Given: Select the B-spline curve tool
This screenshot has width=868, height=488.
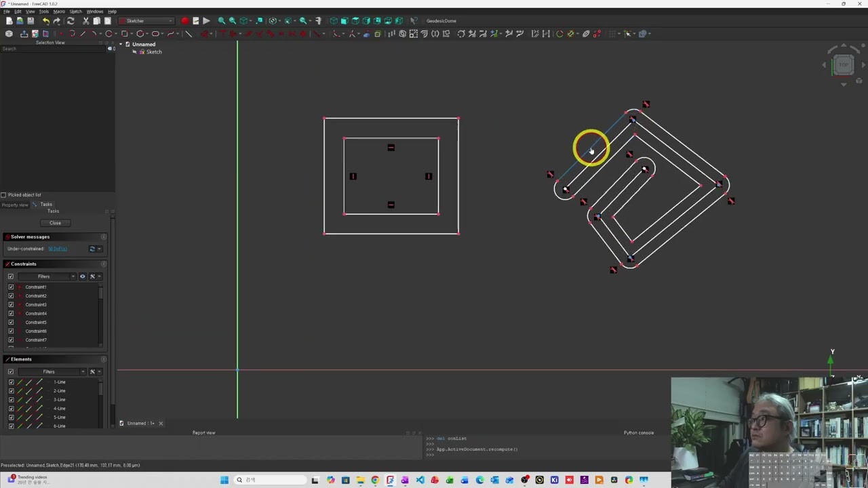Looking at the screenshot, I should tap(171, 33).
